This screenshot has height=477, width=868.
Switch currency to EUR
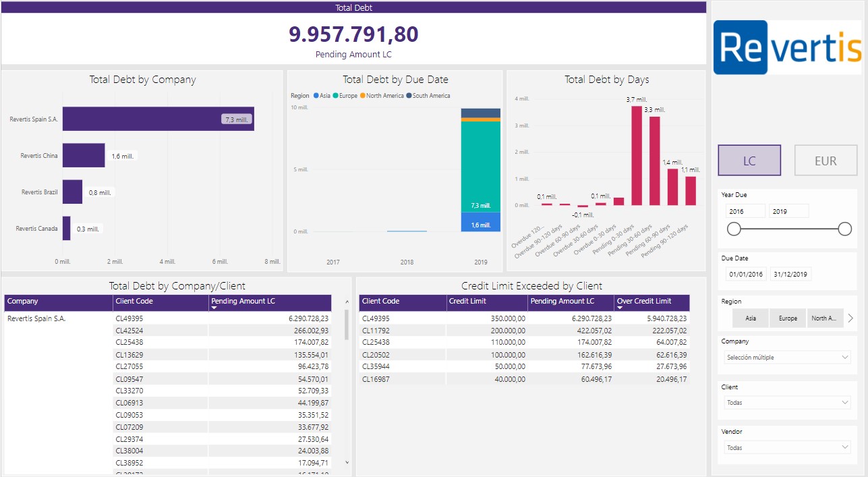pyautogui.click(x=826, y=161)
